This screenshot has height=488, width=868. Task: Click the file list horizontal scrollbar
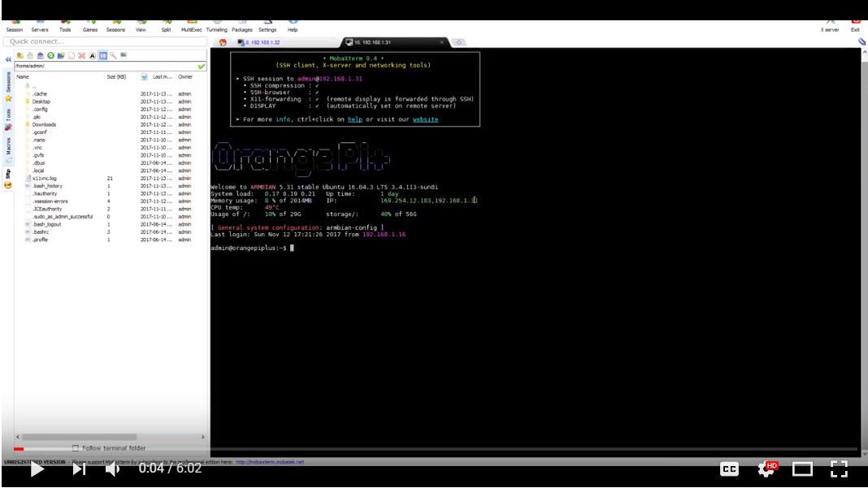79,437
